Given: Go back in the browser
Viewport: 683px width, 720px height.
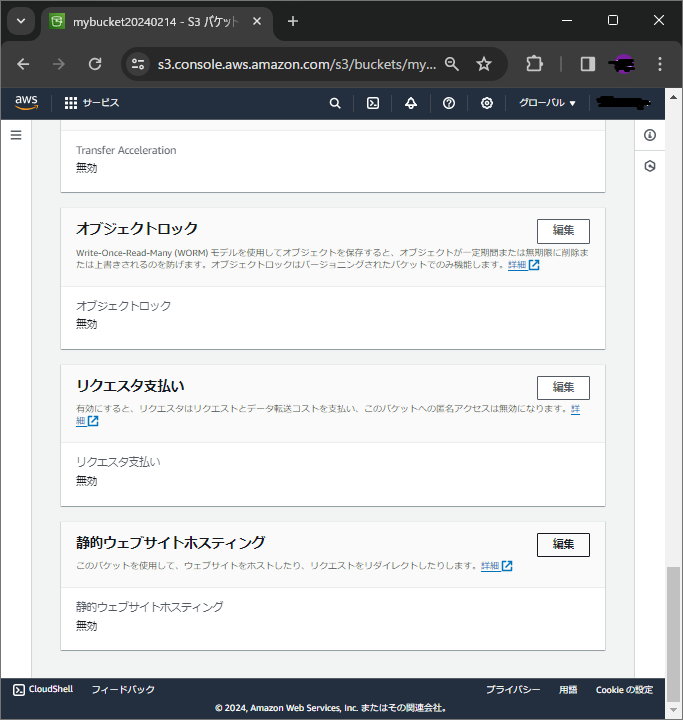Looking at the screenshot, I should (23, 64).
